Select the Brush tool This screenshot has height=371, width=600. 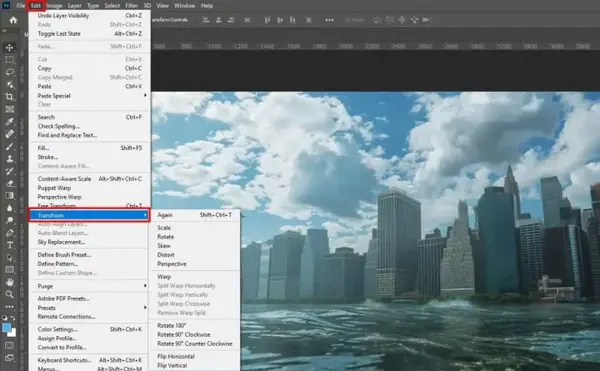[x=10, y=146]
